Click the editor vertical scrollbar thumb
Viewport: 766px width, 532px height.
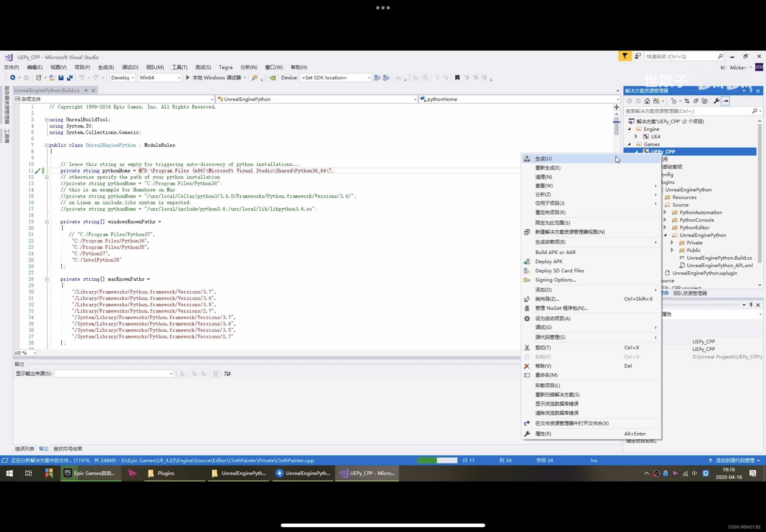click(x=617, y=126)
